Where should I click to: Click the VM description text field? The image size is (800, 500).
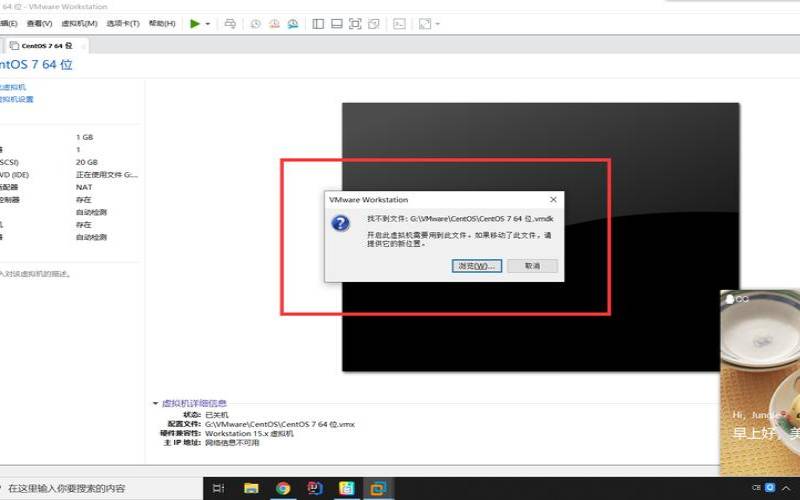pos(36,274)
